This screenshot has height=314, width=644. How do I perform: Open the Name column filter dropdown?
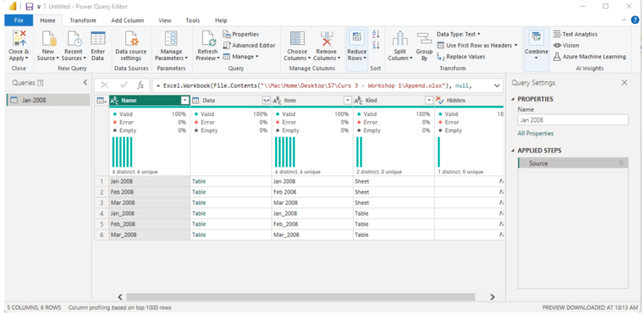point(184,100)
